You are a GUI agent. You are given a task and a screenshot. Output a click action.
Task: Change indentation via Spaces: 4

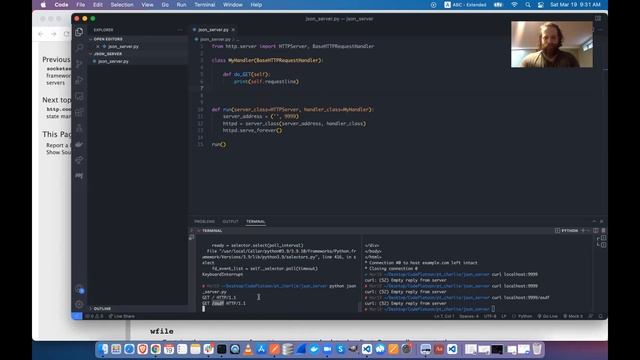click(469, 316)
